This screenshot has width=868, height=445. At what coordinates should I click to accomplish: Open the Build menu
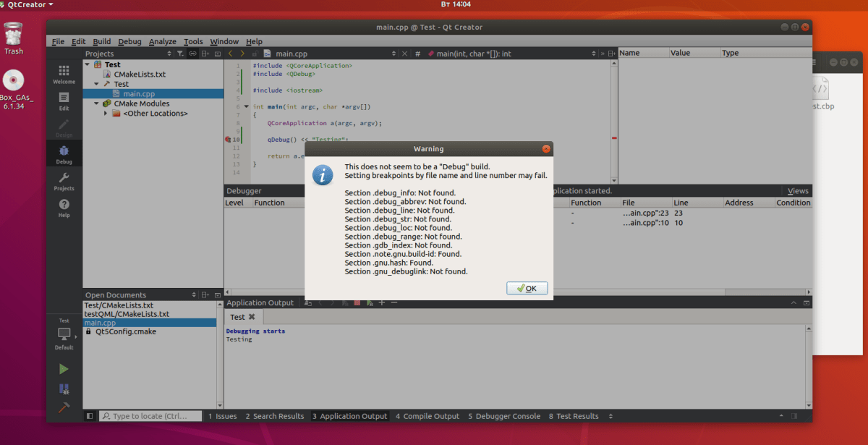[x=102, y=41]
